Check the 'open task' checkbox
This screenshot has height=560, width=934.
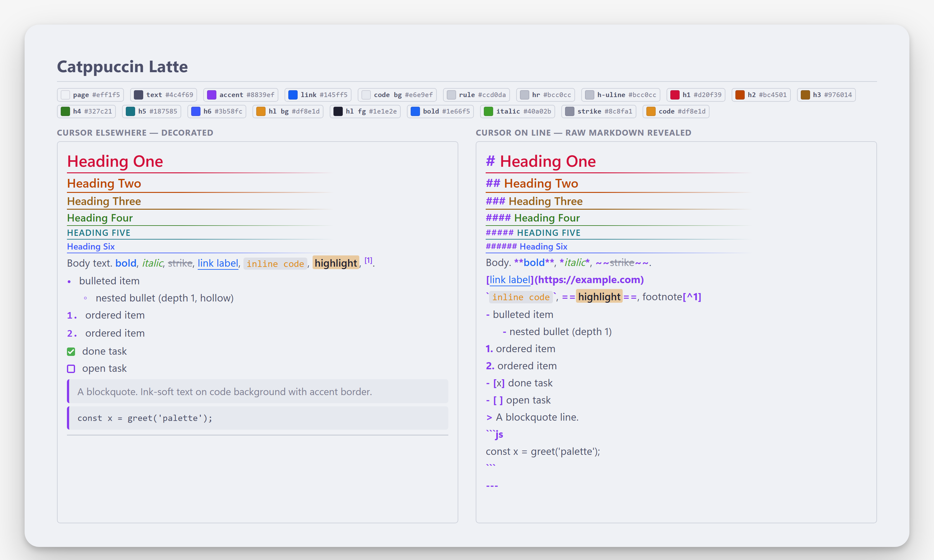71,369
